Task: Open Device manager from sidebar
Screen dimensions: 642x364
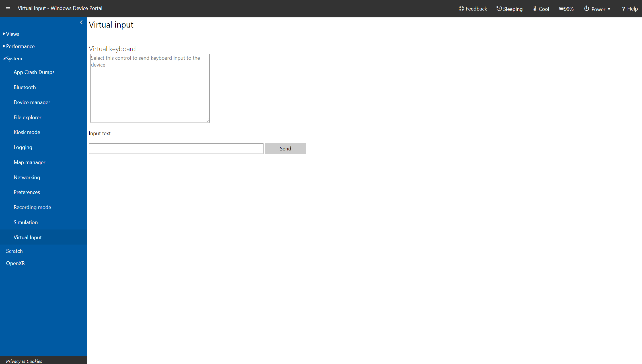Action: tap(32, 102)
